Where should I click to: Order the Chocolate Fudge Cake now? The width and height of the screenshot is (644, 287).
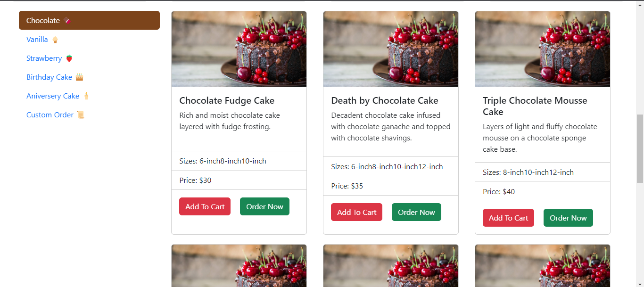click(264, 206)
